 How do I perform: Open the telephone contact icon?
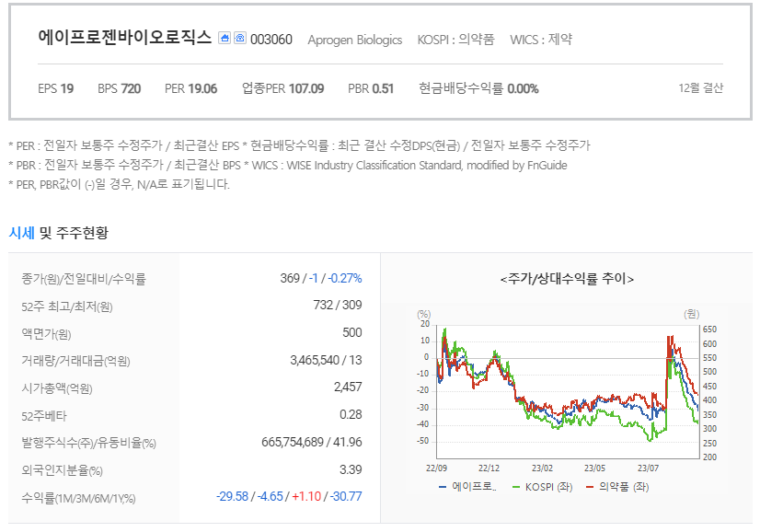click(240, 38)
